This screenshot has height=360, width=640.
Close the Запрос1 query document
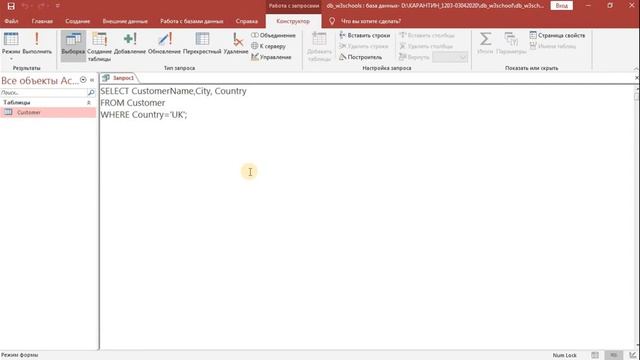click(x=636, y=78)
